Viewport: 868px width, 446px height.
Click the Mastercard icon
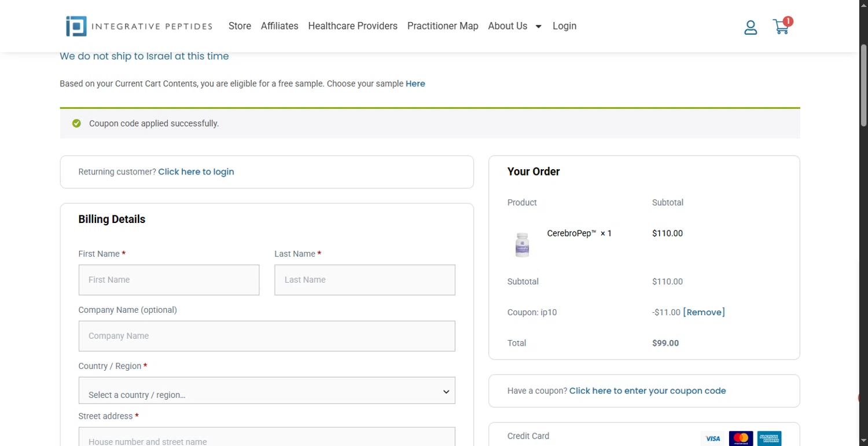point(741,438)
